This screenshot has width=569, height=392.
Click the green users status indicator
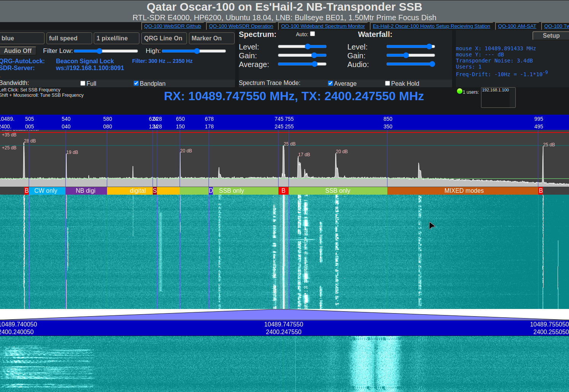[x=459, y=91]
